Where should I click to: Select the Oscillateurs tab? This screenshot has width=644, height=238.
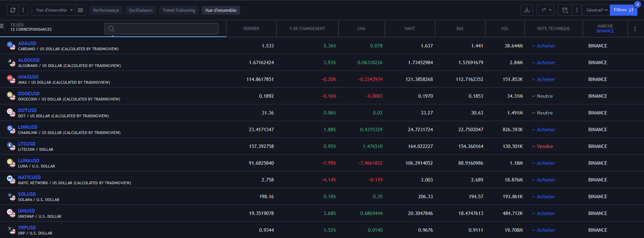[141, 10]
